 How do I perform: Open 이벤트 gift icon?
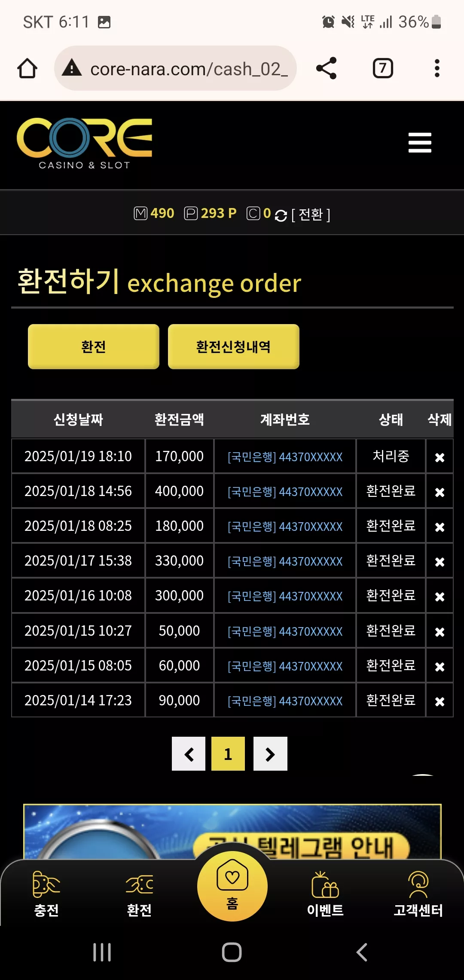pos(325,894)
